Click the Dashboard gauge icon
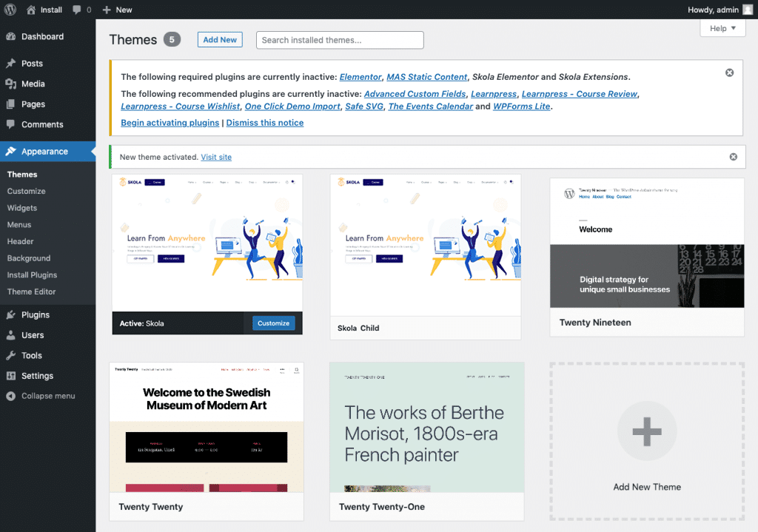758x532 pixels. click(x=10, y=37)
